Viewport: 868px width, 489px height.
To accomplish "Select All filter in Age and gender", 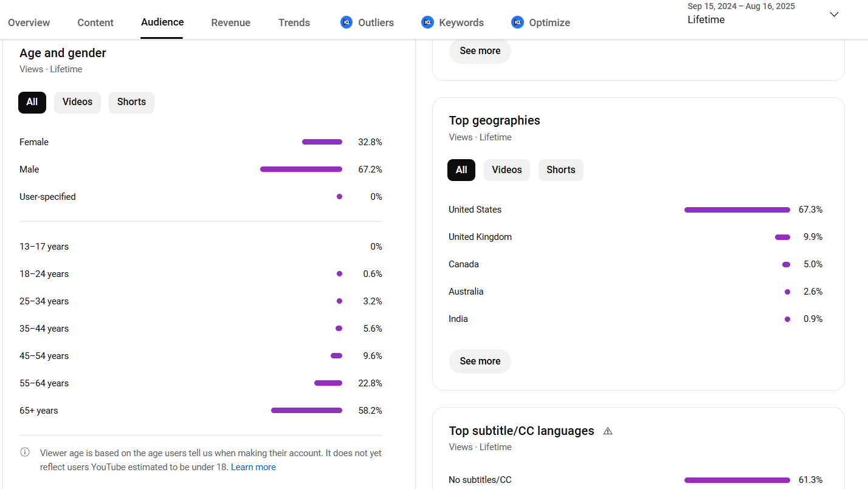I will point(32,102).
